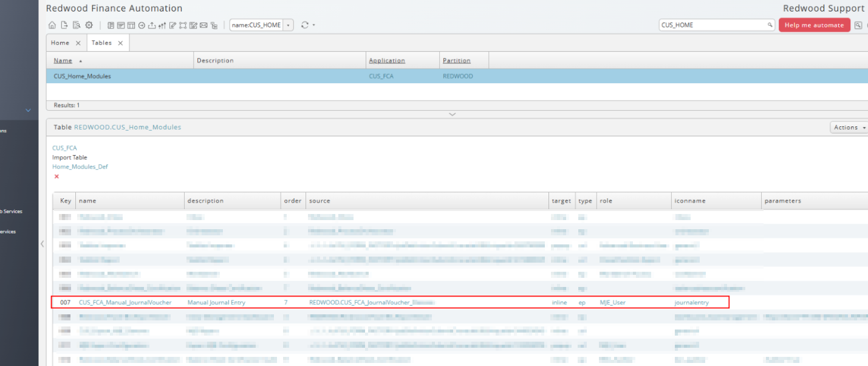868x366 pixels.
Task: Click the Import Table text
Action: click(x=70, y=157)
